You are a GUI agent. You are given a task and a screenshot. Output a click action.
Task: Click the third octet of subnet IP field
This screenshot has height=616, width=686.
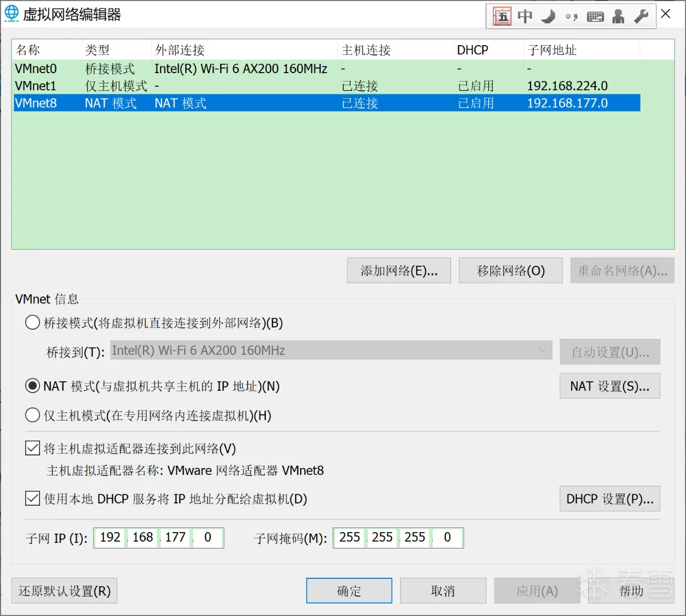click(x=175, y=537)
